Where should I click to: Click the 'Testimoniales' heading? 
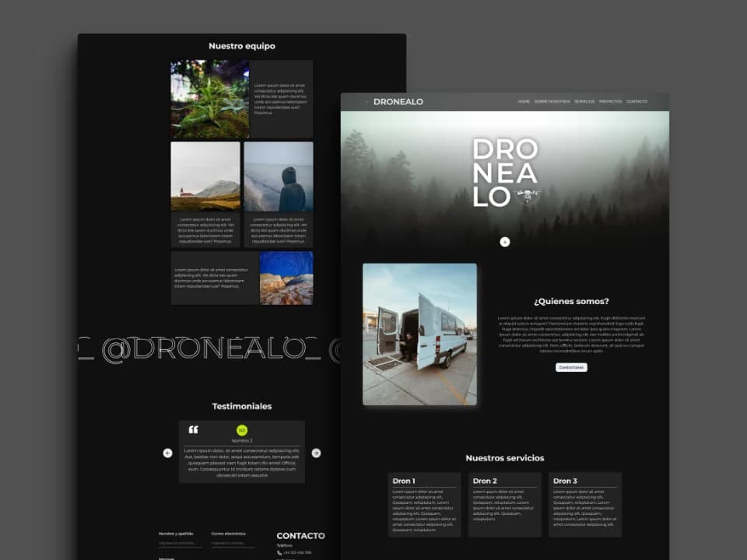pyautogui.click(x=242, y=406)
